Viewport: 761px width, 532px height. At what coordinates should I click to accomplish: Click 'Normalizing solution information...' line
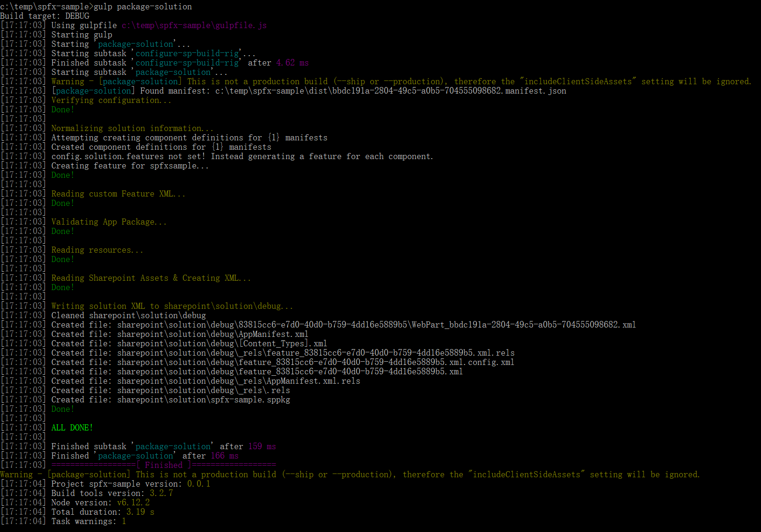pyautogui.click(x=132, y=128)
